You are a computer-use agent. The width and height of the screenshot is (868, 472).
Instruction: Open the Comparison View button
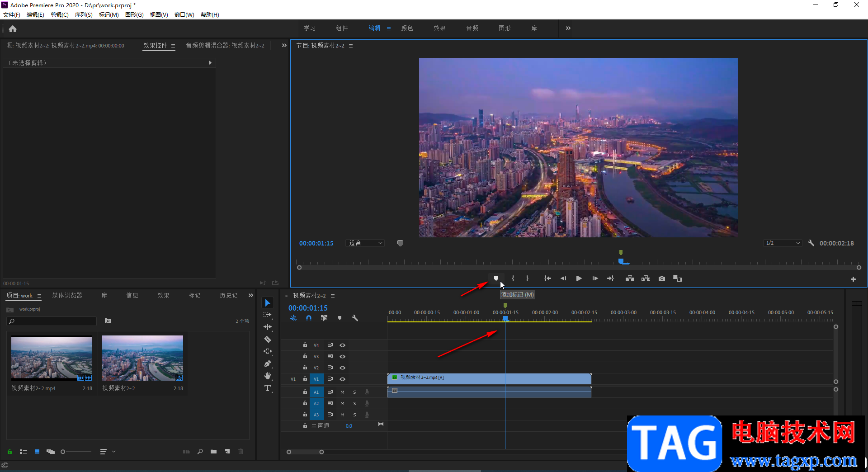pyautogui.click(x=677, y=278)
